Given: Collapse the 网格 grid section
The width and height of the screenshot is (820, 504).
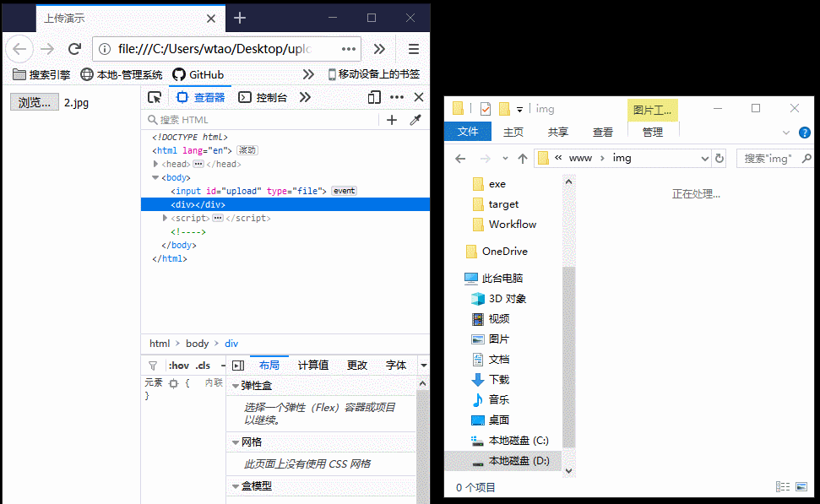Looking at the screenshot, I should 236,442.
